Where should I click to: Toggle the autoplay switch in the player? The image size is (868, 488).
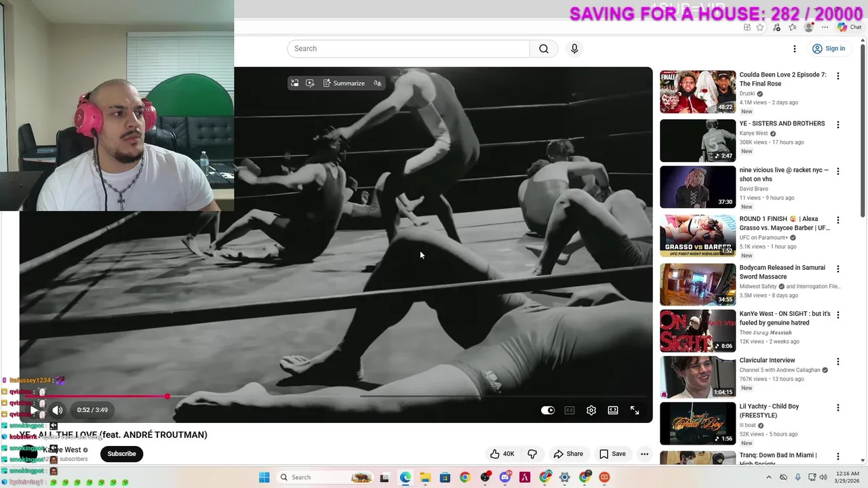tap(548, 410)
